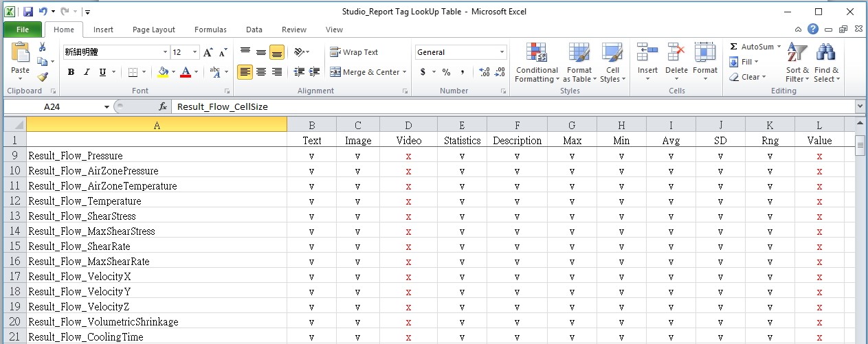The width and height of the screenshot is (868, 344).
Task: Toggle Bold formatting
Action: tap(71, 72)
